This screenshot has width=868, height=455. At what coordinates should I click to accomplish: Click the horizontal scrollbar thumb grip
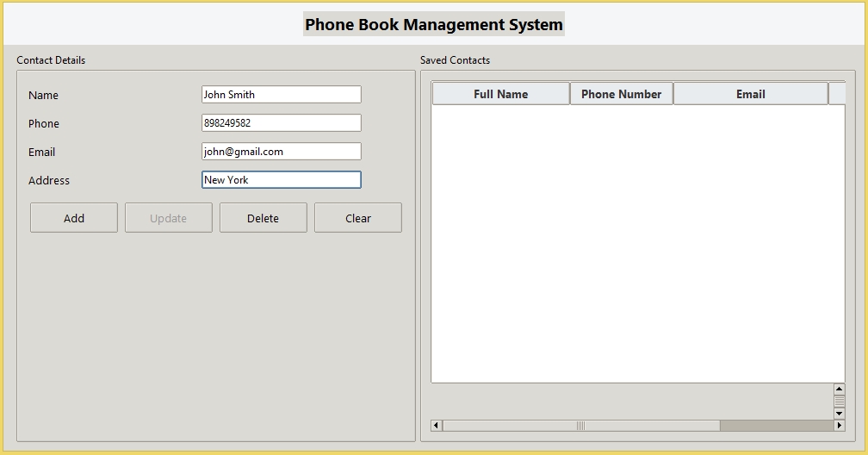[580, 426]
